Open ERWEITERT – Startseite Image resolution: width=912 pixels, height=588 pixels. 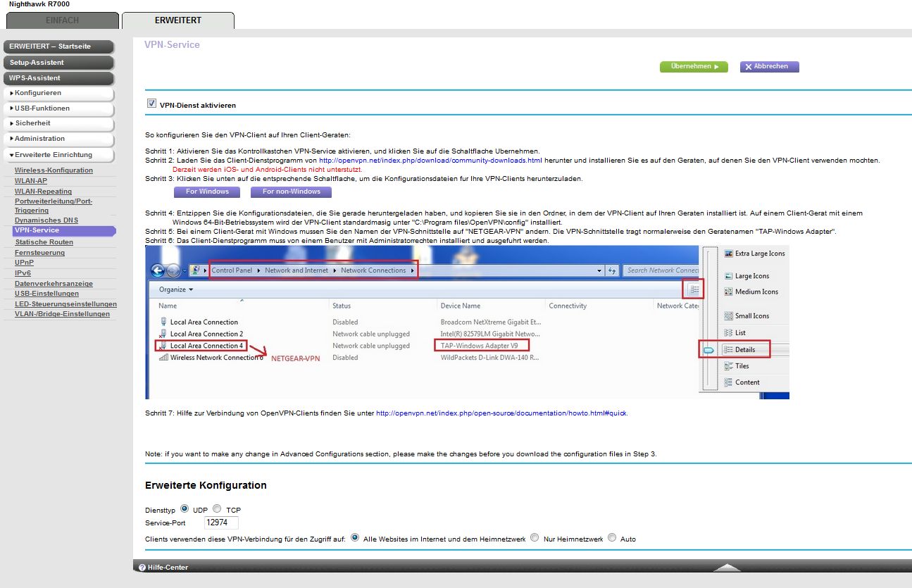click(x=59, y=46)
